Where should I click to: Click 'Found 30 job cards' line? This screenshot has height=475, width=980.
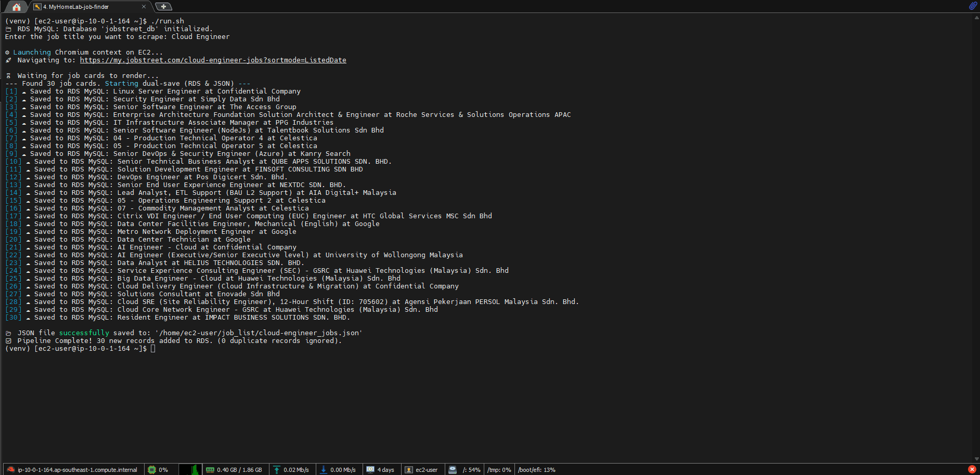click(128, 84)
